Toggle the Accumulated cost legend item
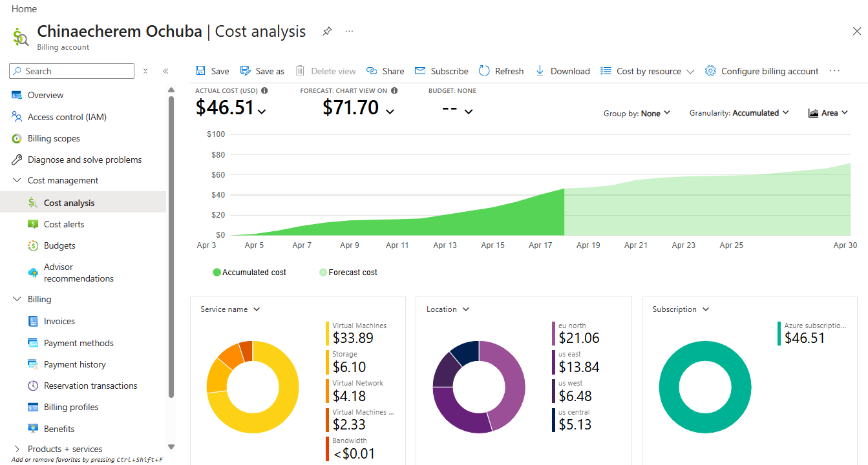Image resolution: width=868 pixels, height=465 pixels. point(249,273)
